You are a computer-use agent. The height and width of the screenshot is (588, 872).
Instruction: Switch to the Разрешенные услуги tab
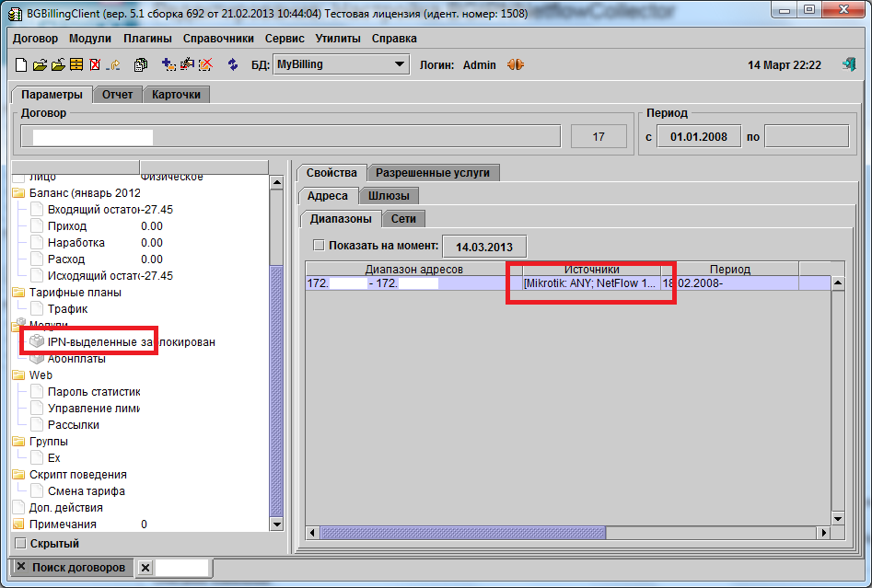(x=433, y=173)
